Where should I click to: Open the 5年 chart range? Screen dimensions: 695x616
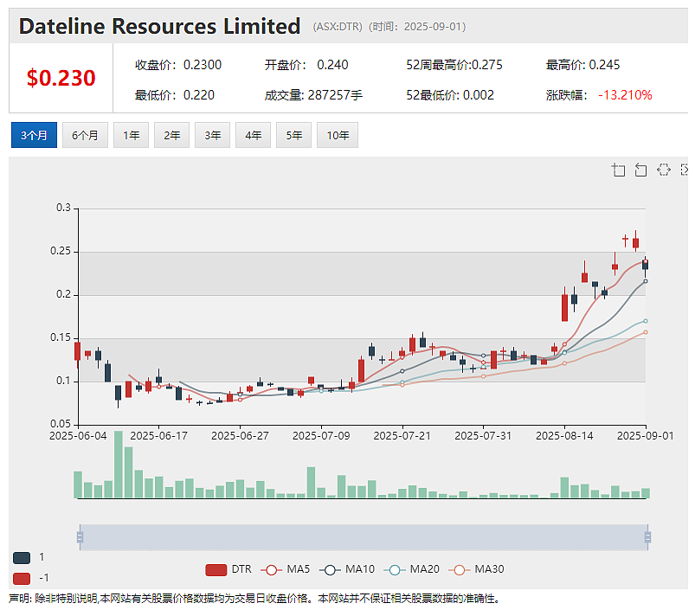tap(294, 135)
